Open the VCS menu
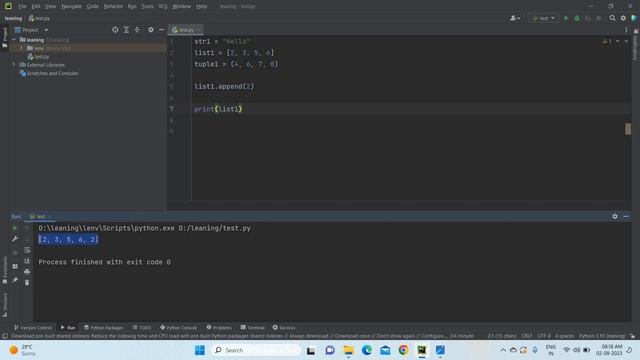The width and height of the screenshot is (640, 360). 163,7
